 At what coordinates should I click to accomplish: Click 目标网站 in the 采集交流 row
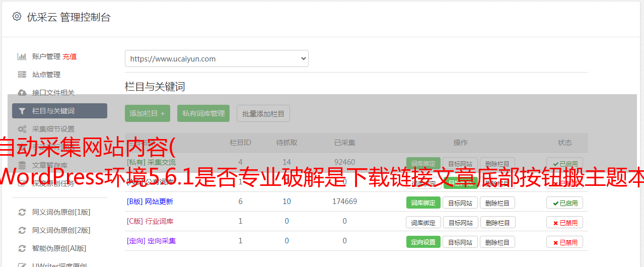coord(460,164)
